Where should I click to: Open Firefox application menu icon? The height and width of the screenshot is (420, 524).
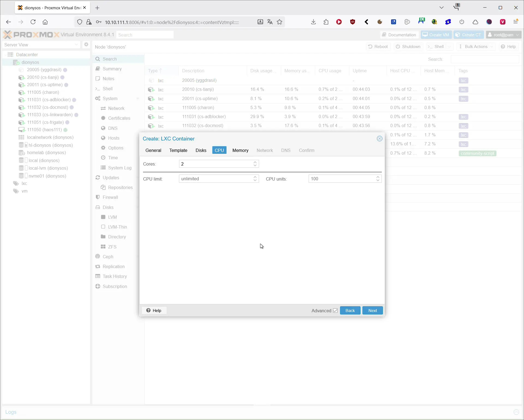[516, 22]
